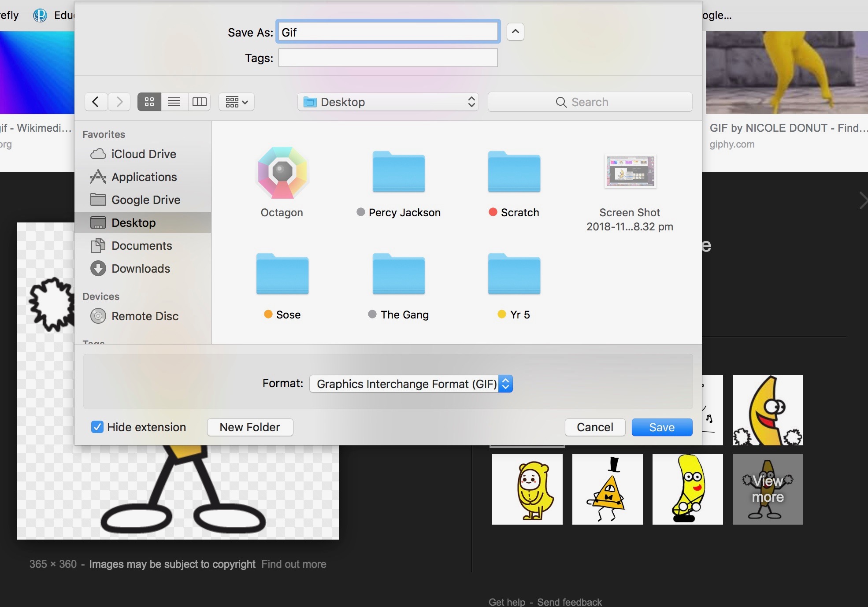Click View more related images thumbnail
This screenshot has width=868, height=607.
(x=768, y=489)
